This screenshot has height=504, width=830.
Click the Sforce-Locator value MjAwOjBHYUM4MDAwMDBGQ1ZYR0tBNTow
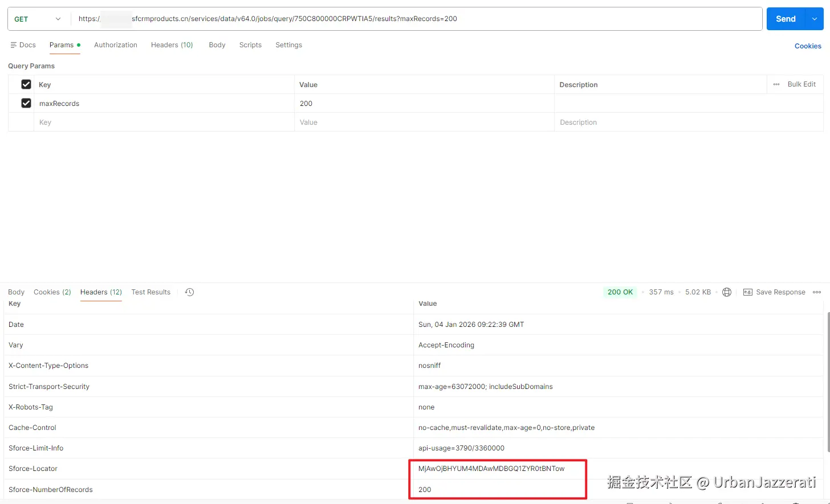(x=491, y=469)
